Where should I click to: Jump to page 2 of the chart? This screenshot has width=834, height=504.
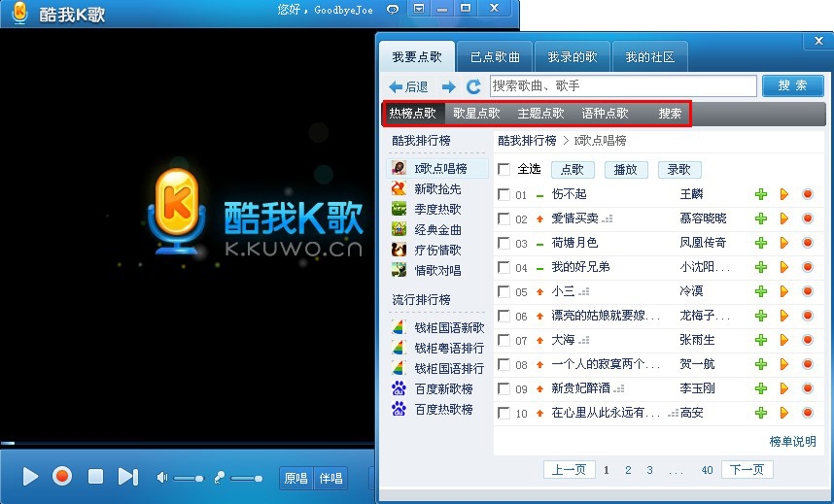point(628,470)
